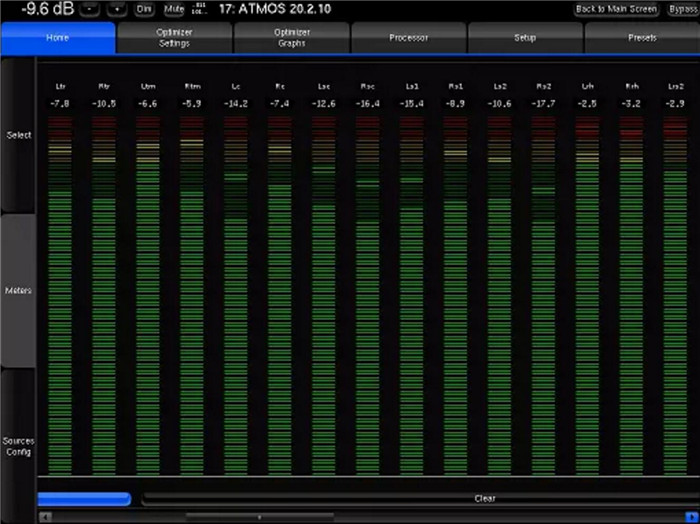This screenshot has width=700, height=524.
Task: Decrease volume with the minus button
Action: click(89, 9)
